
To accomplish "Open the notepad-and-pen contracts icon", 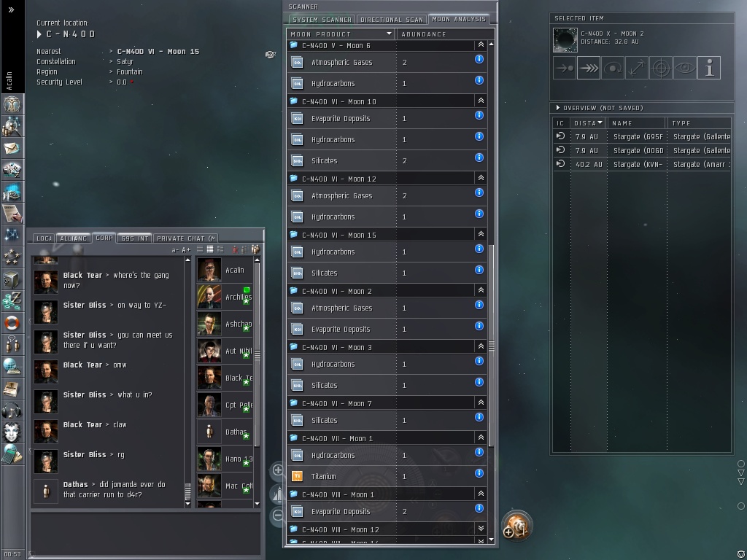I will point(12,214).
